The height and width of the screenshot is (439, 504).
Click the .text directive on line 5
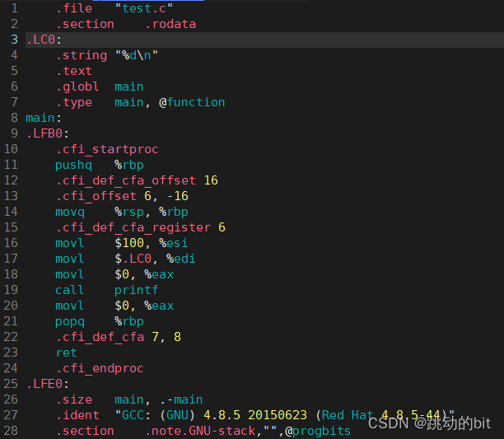[74, 71]
